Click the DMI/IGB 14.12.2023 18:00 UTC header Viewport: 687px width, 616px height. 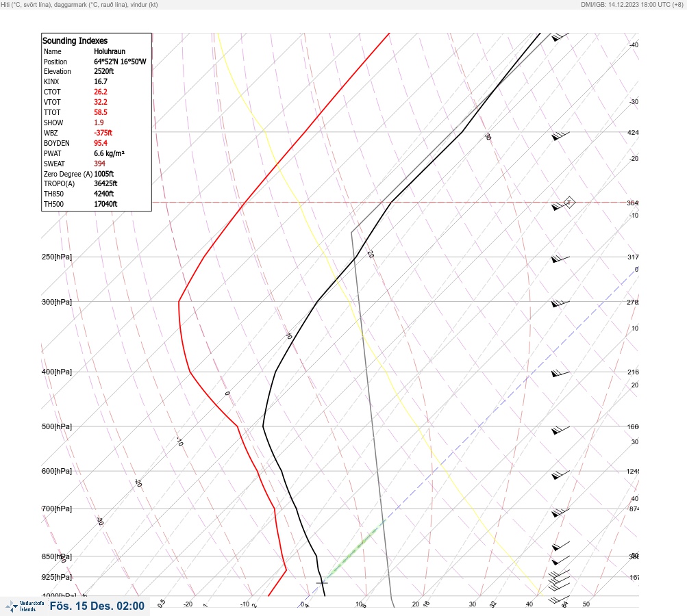632,4
